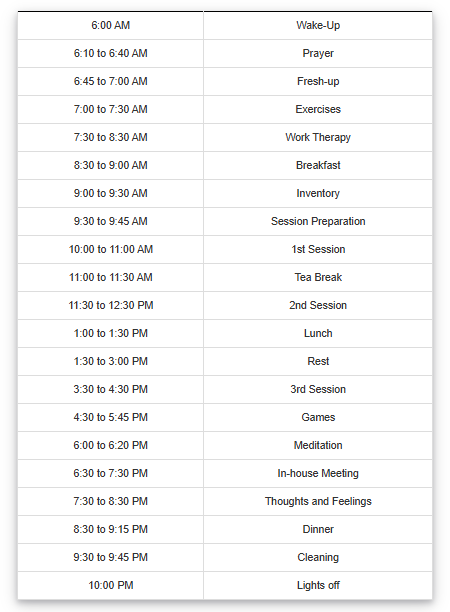450x612 pixels.
Task: Select the Work Therapy cell
Action: (x=318, y=138)
